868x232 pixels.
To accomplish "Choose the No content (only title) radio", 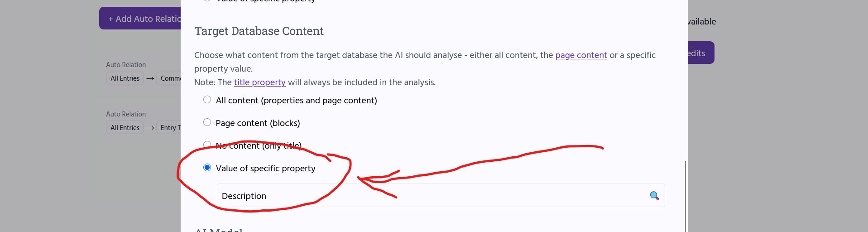I will (207, 145).
